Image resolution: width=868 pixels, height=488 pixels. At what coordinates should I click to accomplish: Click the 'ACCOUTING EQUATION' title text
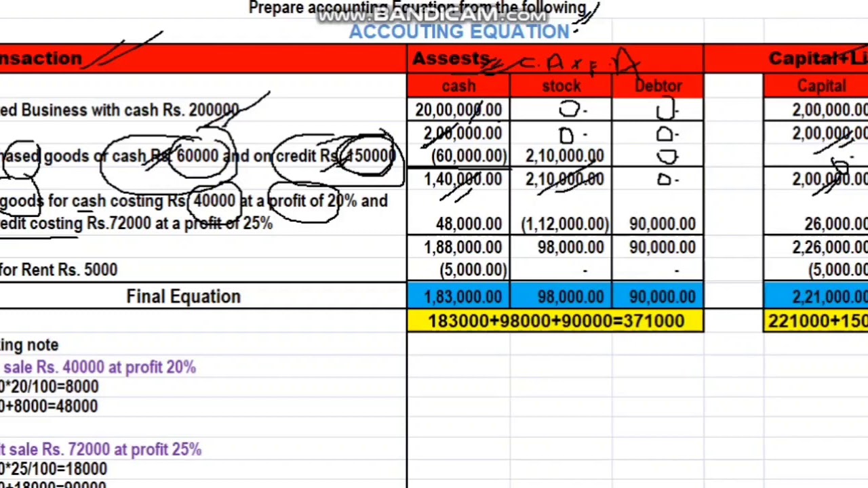tap(459, 32)
